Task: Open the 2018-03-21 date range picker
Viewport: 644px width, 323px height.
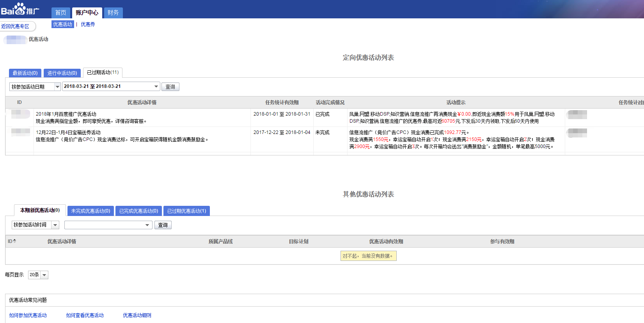Action: pos(111,86)
